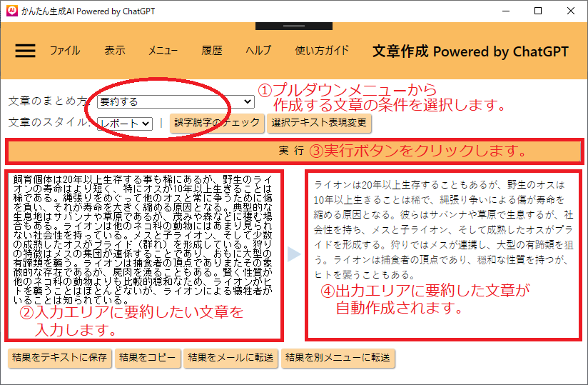Image resolution: width=588 pixels, height=385 pixels.
Task: Open the 表示 menu
Action: pos(114,51)
